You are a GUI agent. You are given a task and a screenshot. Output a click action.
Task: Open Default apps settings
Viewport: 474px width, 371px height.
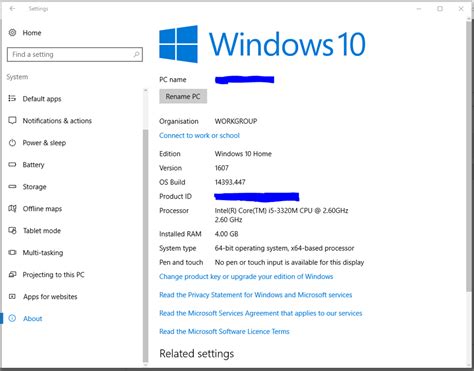point(42,99)
